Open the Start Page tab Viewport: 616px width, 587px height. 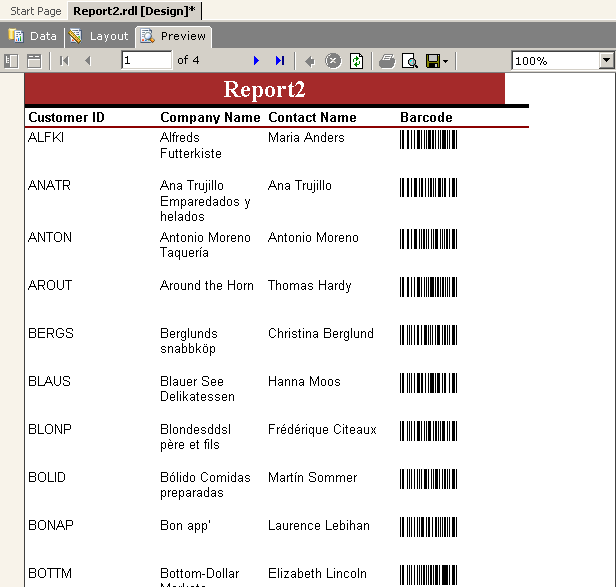(x=36, y=11)
